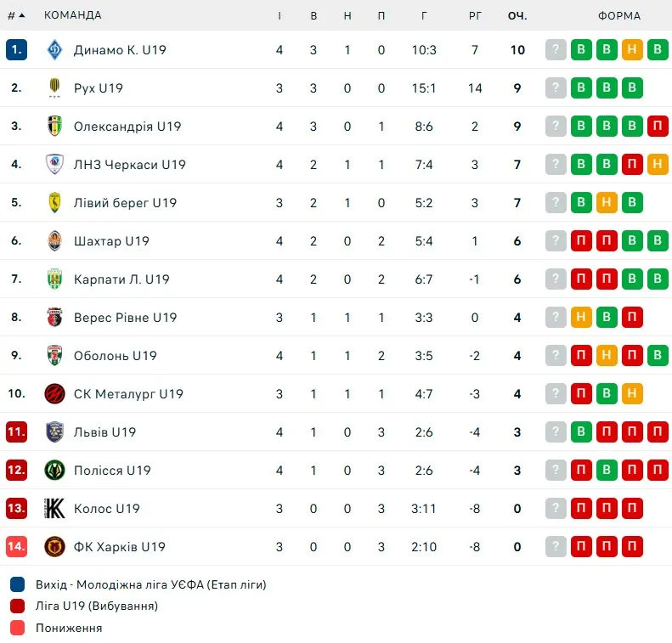The image size is (672, 643).
Task: Click Динамо К. orange Н draw form badge
Action: pos(632,50)
